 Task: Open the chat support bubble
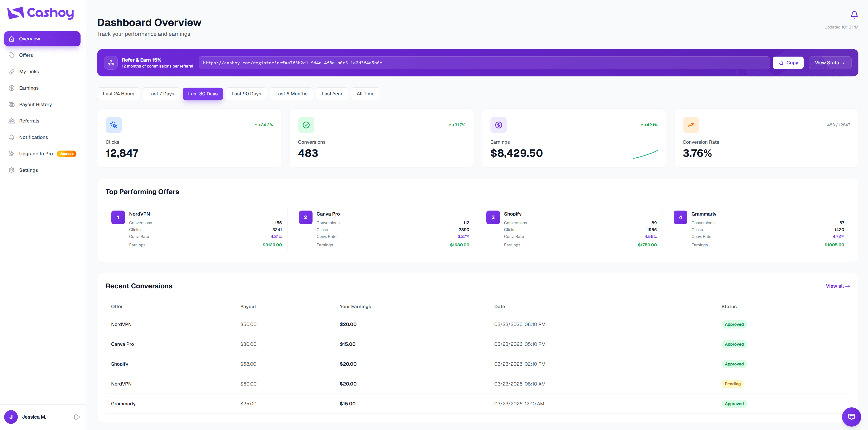pos(851,417)
